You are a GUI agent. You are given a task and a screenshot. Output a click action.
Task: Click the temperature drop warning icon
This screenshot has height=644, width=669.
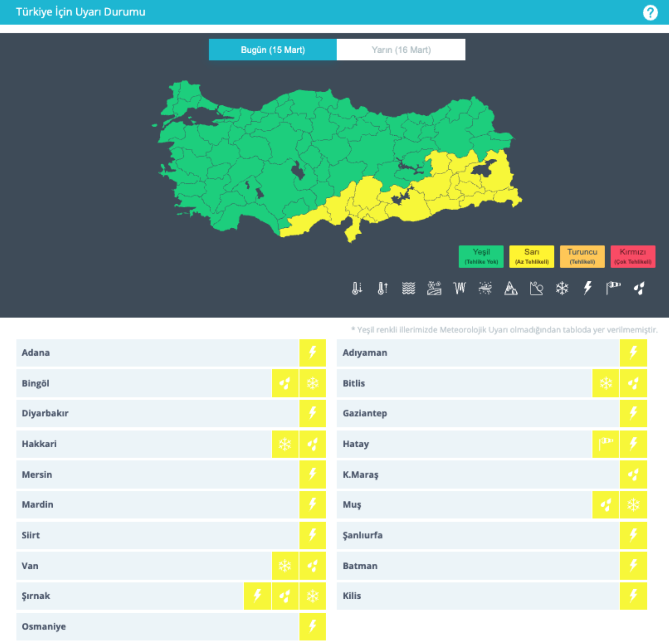click(357, 288)
